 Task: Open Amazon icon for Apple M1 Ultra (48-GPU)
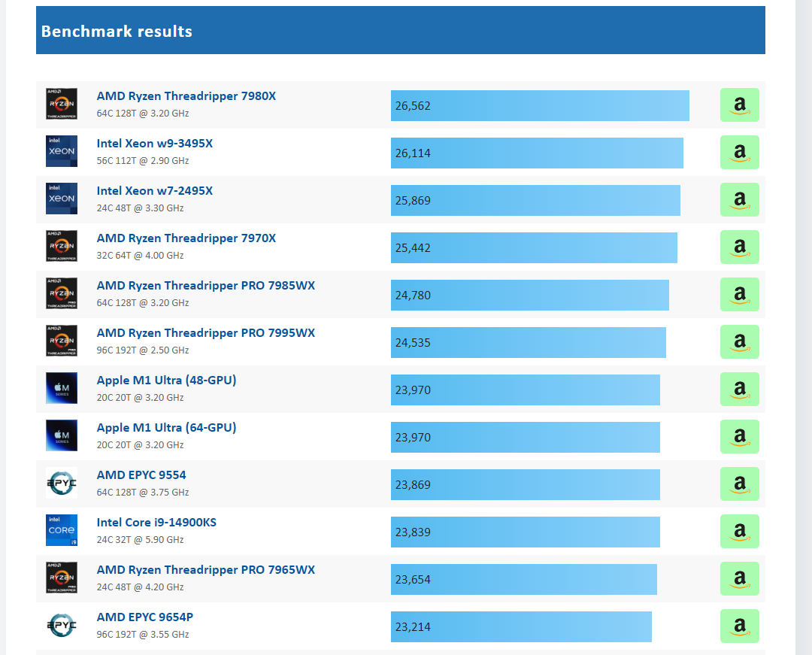pyautogui.click(x=740, y=390)
